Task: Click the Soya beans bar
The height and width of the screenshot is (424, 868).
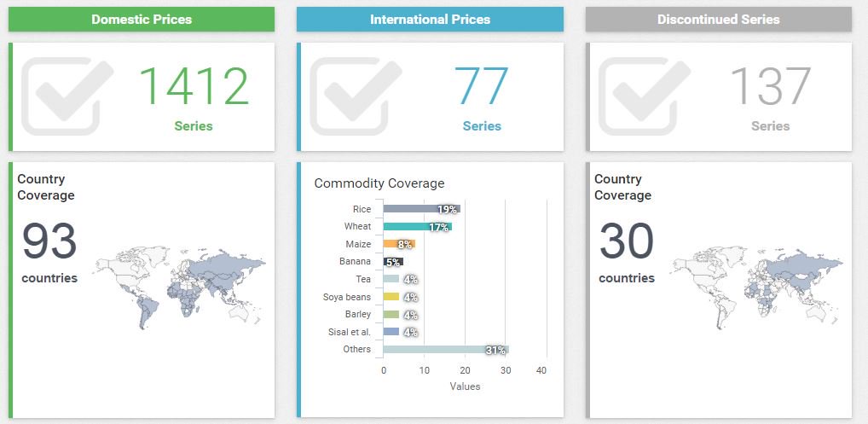Action: pos(391,297)
